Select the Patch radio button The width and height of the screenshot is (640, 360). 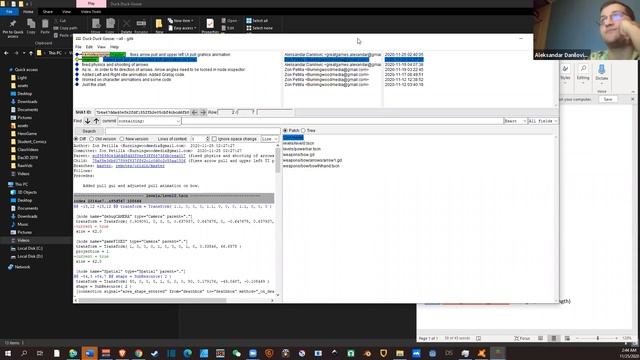pyautogui.click(x=285, y=131)
